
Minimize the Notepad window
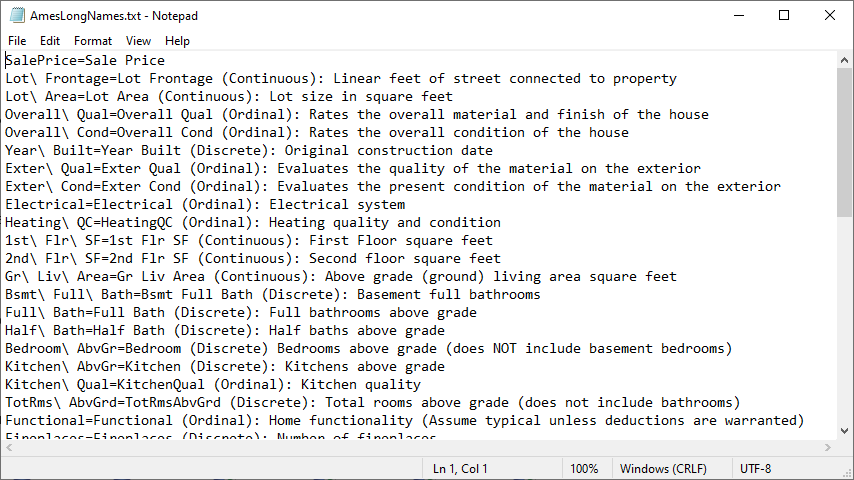coord(739,15)
